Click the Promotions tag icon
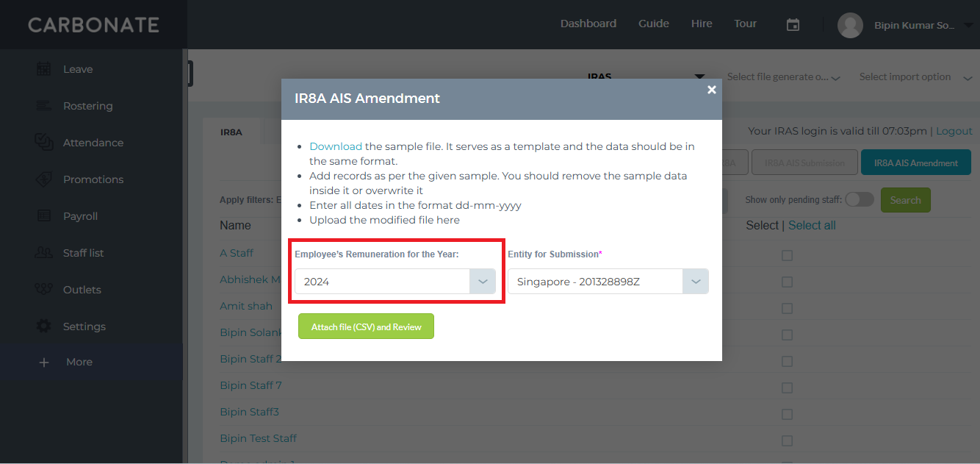Viewport: 980px width, 464px height. 43,179
